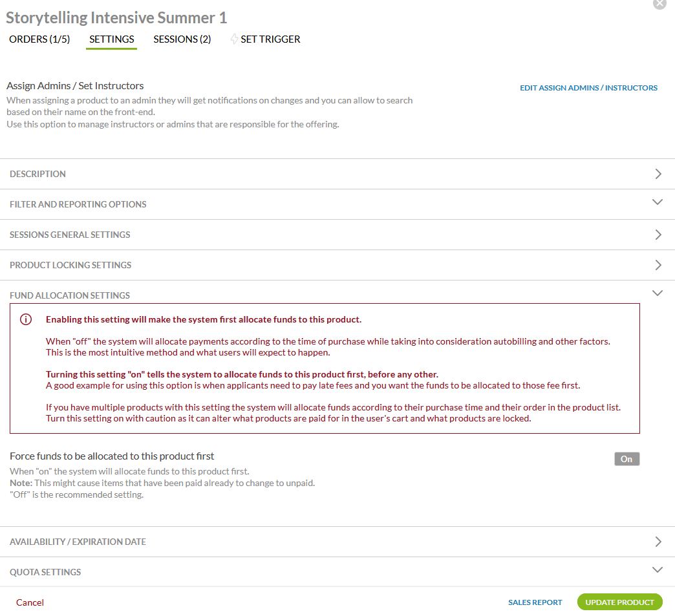Collapse the Quota Settings chevron
675x616 pixels.
coord(658,570)
